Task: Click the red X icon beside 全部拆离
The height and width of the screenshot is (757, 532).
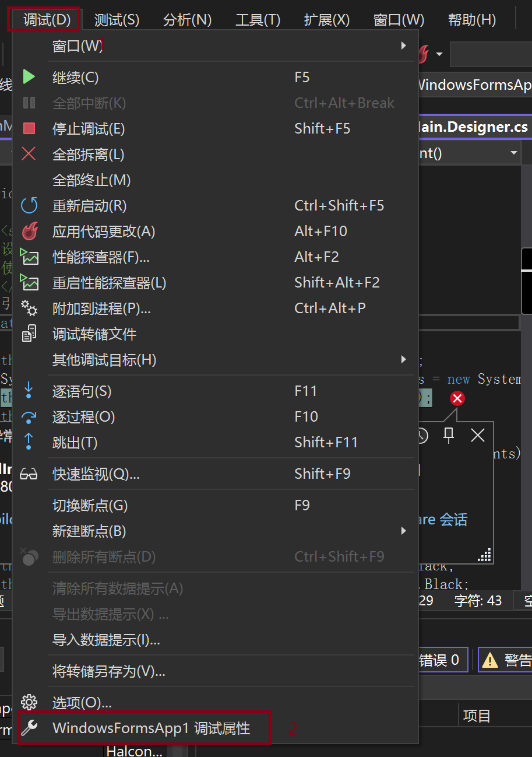Action: (x=29, y=154)
